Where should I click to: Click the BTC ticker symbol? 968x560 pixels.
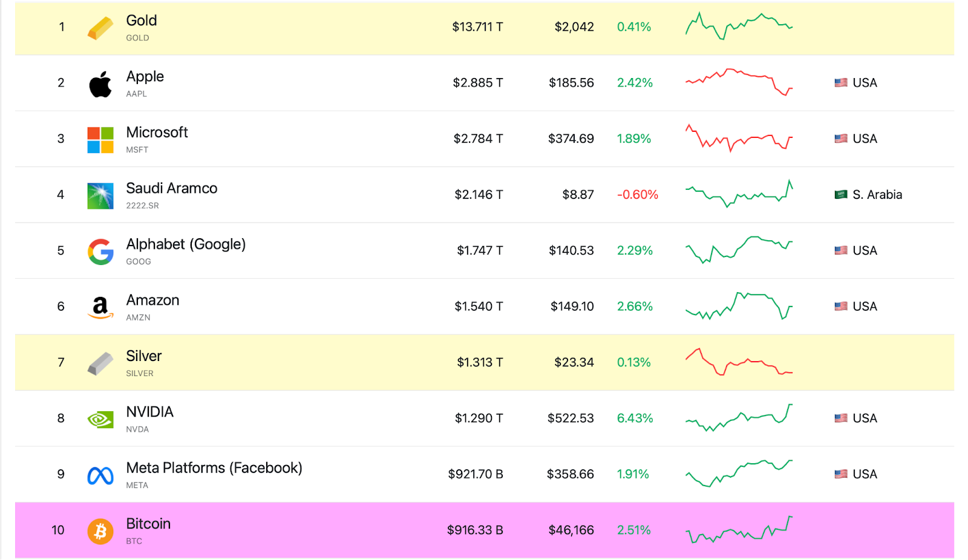(x=134, y=541)
